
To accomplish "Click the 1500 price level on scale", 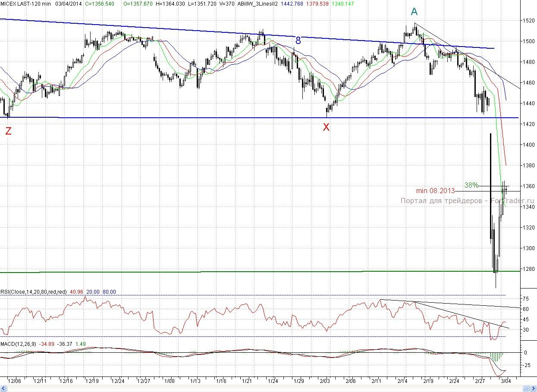I will coord(529,41).
